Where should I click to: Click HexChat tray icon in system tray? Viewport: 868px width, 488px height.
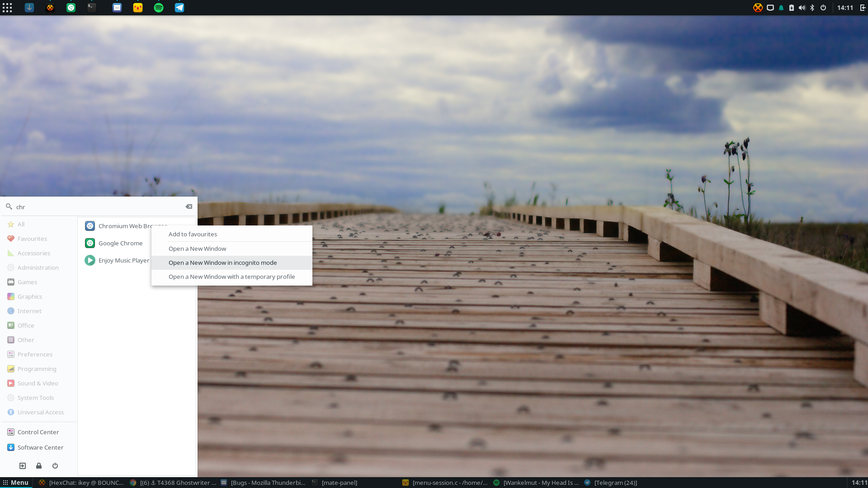click(x=758, y=8)
